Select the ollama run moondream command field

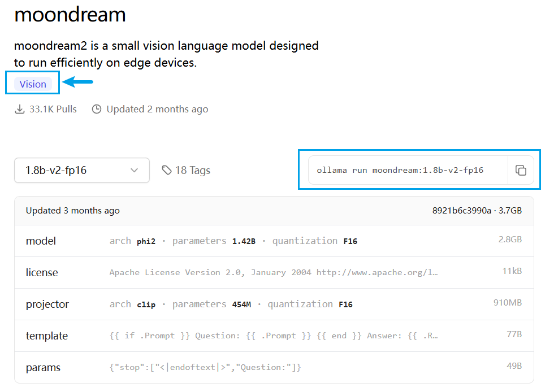(408, 170)
